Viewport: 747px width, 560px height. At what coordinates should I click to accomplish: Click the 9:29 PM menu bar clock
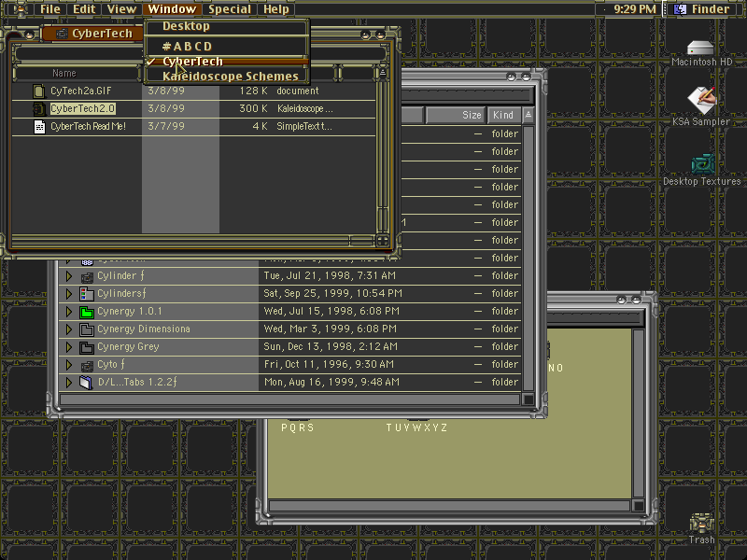click(635, 9)
